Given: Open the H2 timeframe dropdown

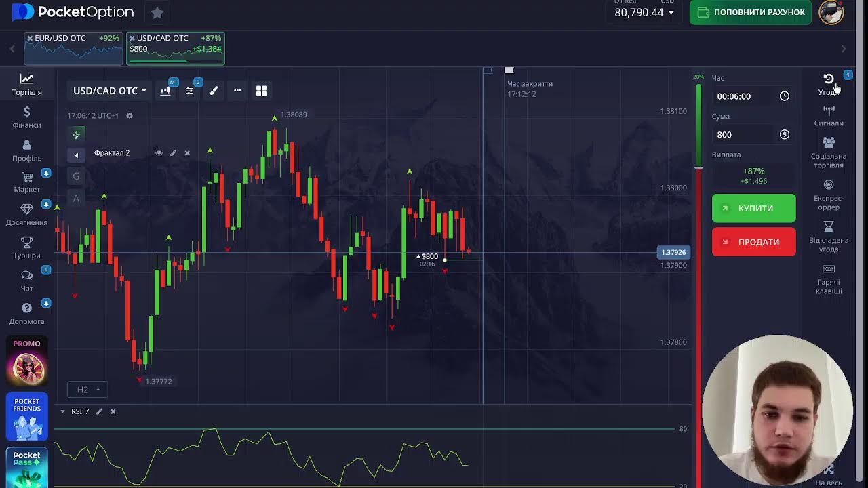Looking at the screenshot, I should pos(87,390).
